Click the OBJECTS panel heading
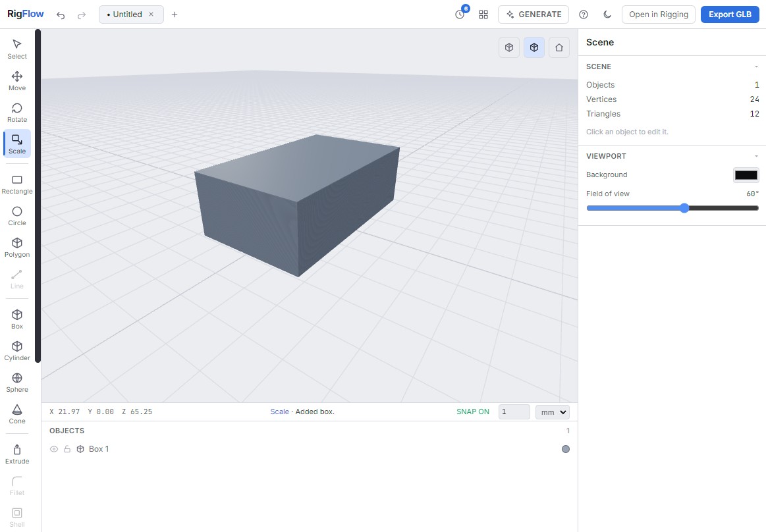The width and height of the screenshot is (766, 532). coord(67,431)
